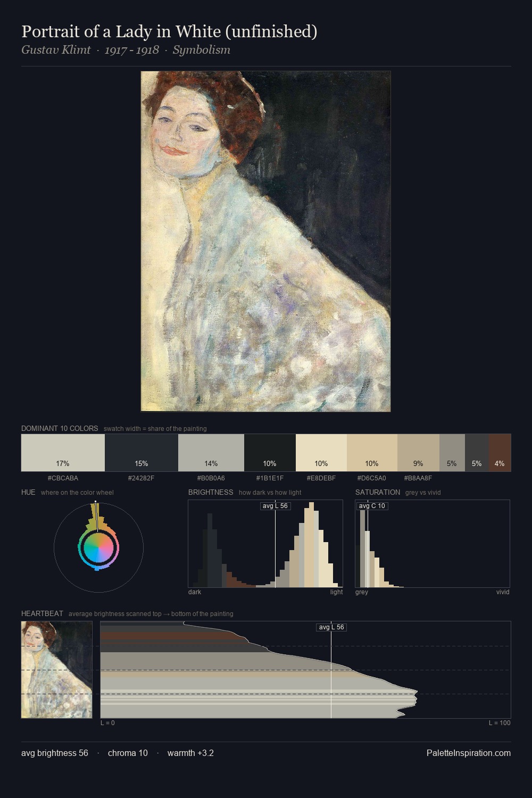Click the 4% brown swatch

(500, 453)
